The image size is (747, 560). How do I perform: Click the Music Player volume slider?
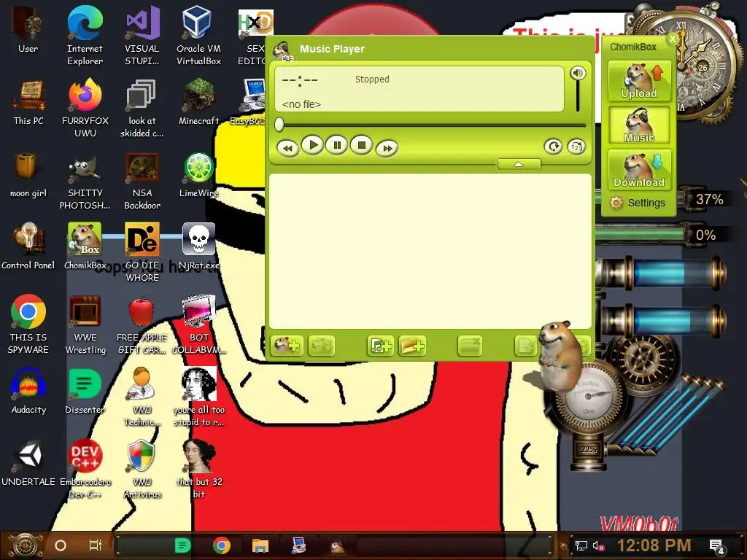(x=578, y=97)
